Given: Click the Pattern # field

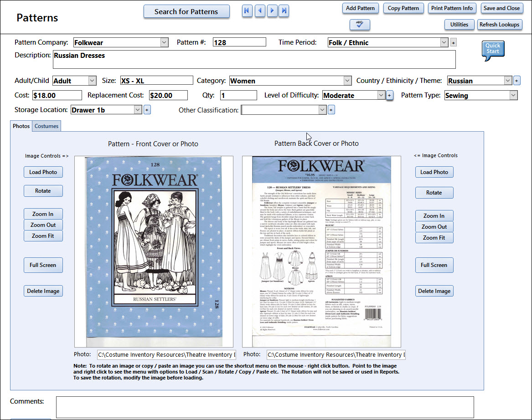Looking at the screenshot, I should [239, 42].
